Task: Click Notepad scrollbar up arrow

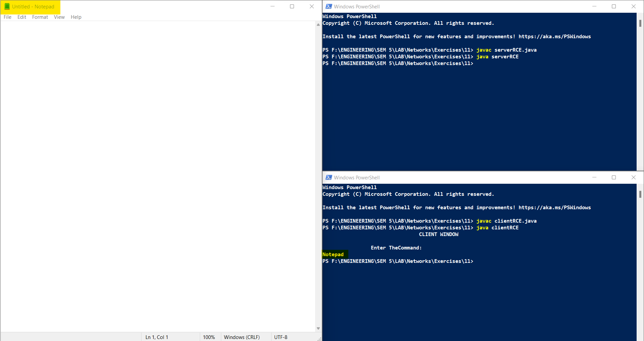Action: tap(318, 24)
